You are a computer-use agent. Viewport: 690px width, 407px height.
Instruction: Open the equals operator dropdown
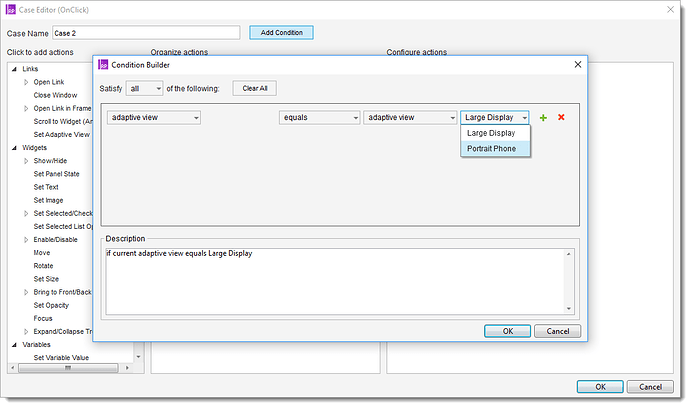point(318,117)
